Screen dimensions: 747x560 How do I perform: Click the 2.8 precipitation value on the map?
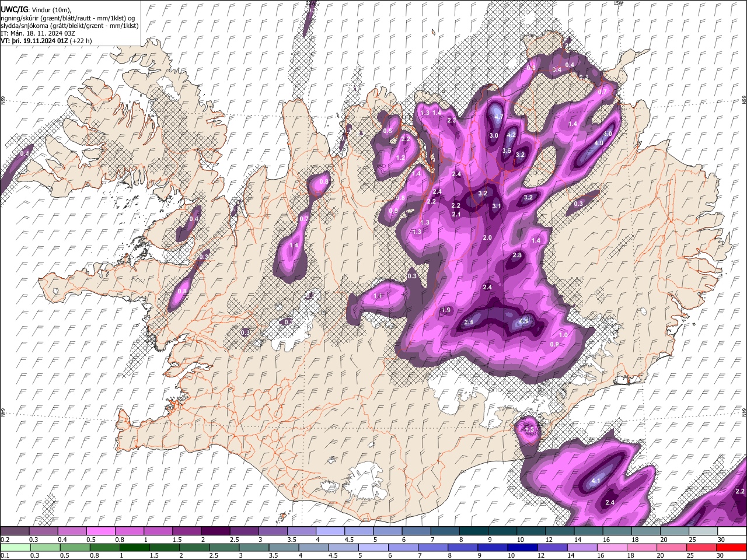click(517, 256)
